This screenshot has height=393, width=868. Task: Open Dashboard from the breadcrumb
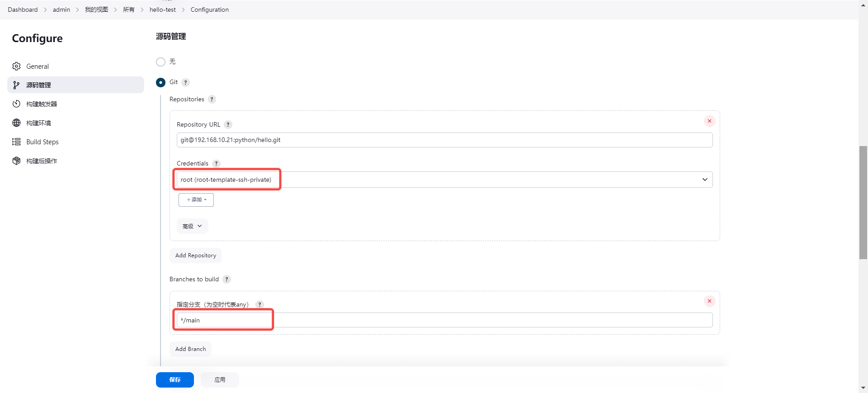click(23, 10)
